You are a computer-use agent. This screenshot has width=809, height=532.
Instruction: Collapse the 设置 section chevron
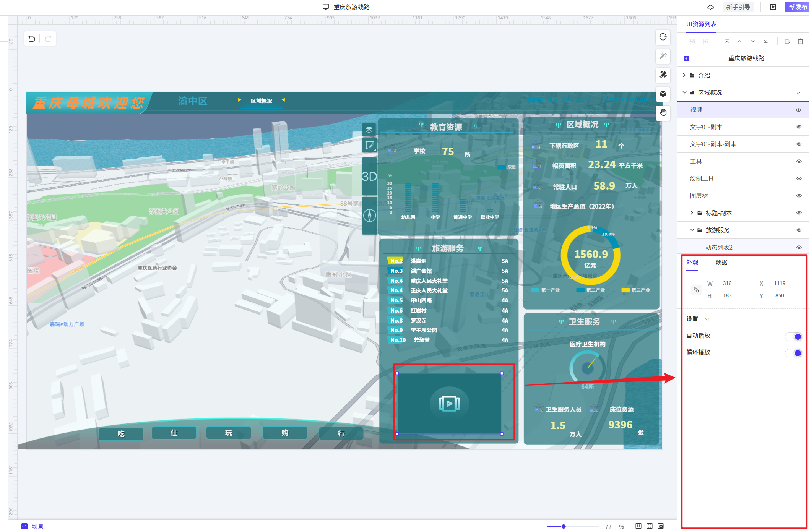point(707,320)
